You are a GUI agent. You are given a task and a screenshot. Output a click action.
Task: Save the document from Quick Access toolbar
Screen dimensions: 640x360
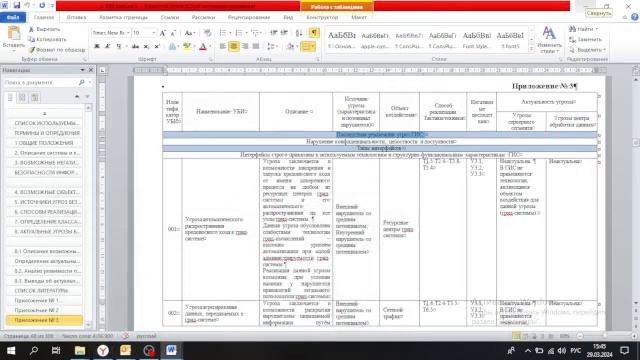(17, 5)
